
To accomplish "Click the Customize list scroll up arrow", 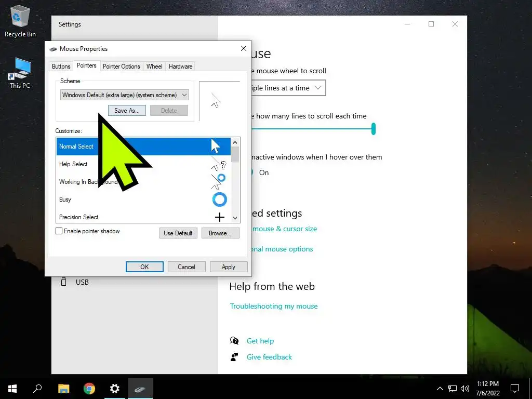I will (235, 142).
